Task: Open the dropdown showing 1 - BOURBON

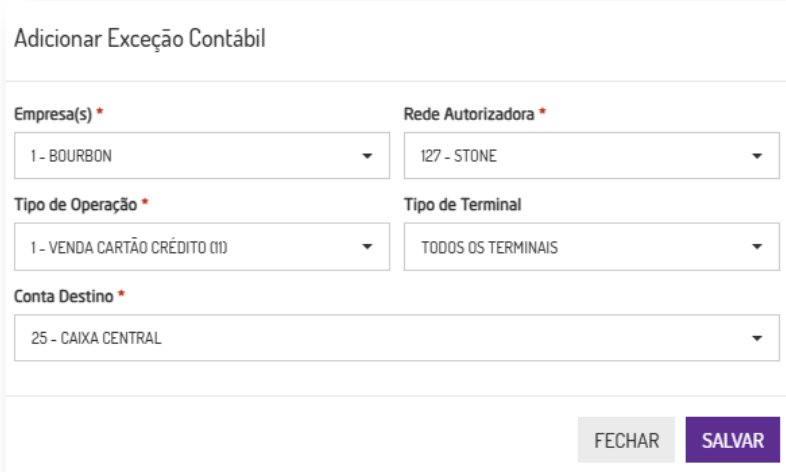Action: (x=190, y=156)
